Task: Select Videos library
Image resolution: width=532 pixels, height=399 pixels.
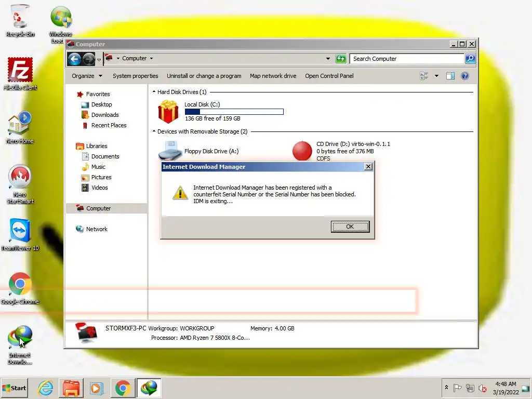Action: 99,188
